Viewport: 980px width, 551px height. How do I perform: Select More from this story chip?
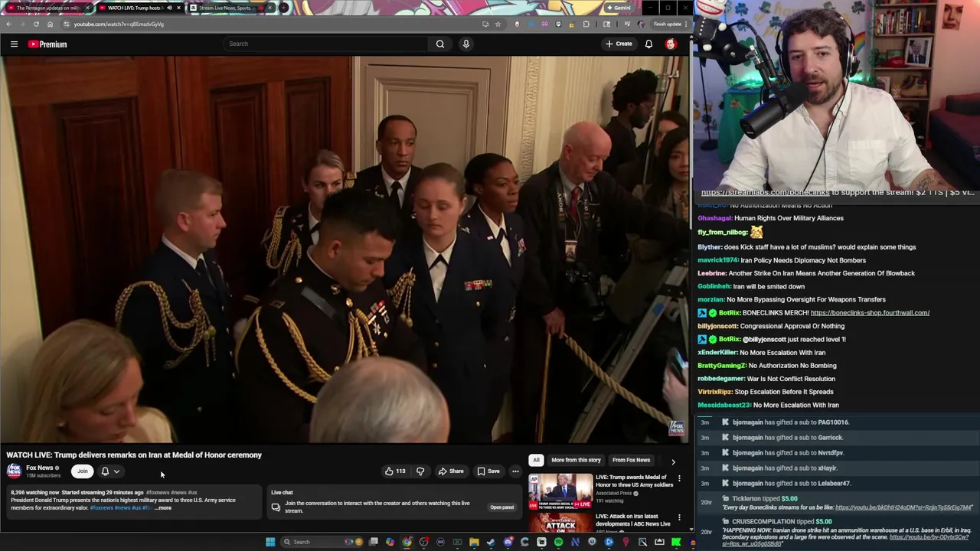coord(576,460)
